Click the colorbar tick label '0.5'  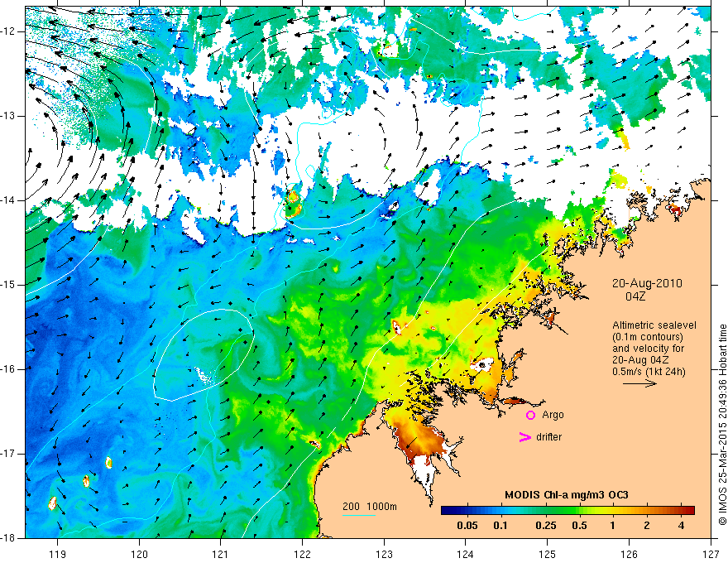coord(579,526)
